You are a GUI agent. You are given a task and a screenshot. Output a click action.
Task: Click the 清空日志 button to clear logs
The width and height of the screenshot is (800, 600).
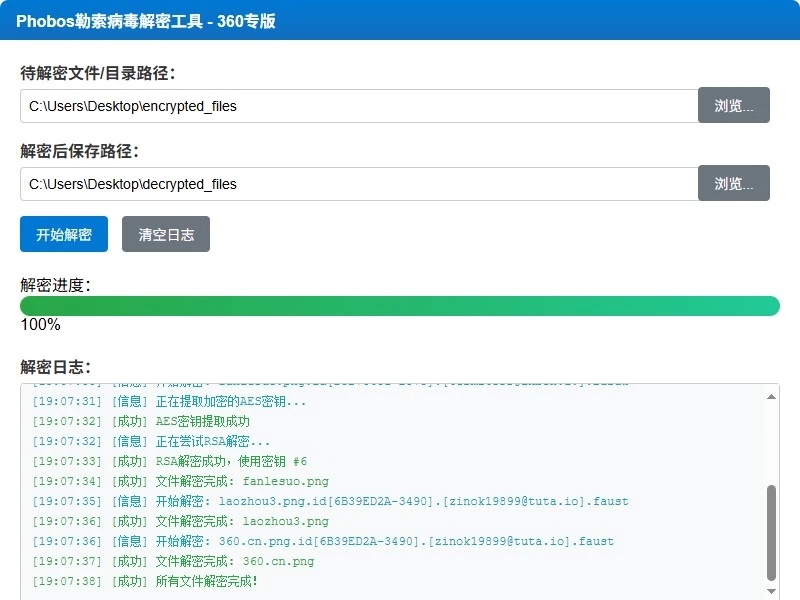(166, 235)
